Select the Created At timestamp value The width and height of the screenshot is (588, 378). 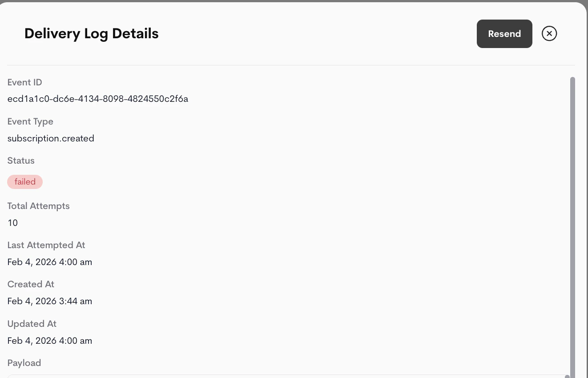coord(49,301)
